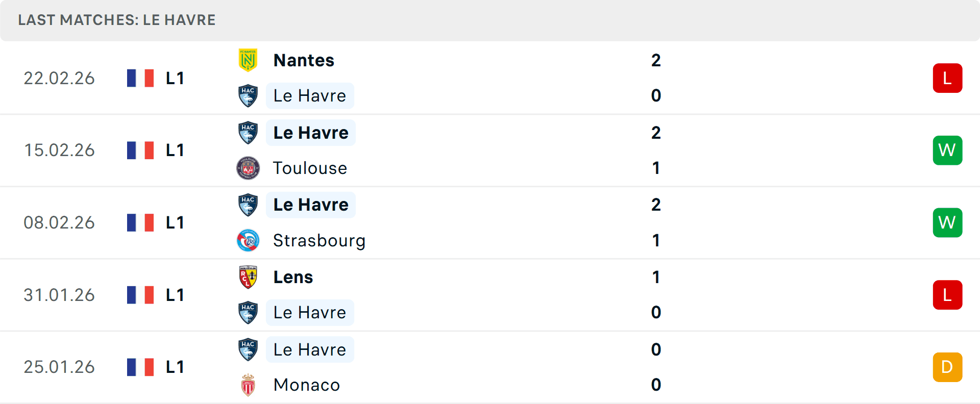Screen dimensions: 980x404
Task: Click the Le Havre badge in the Nantes match row
Action: pyautogui.click(x=248, y=95)
